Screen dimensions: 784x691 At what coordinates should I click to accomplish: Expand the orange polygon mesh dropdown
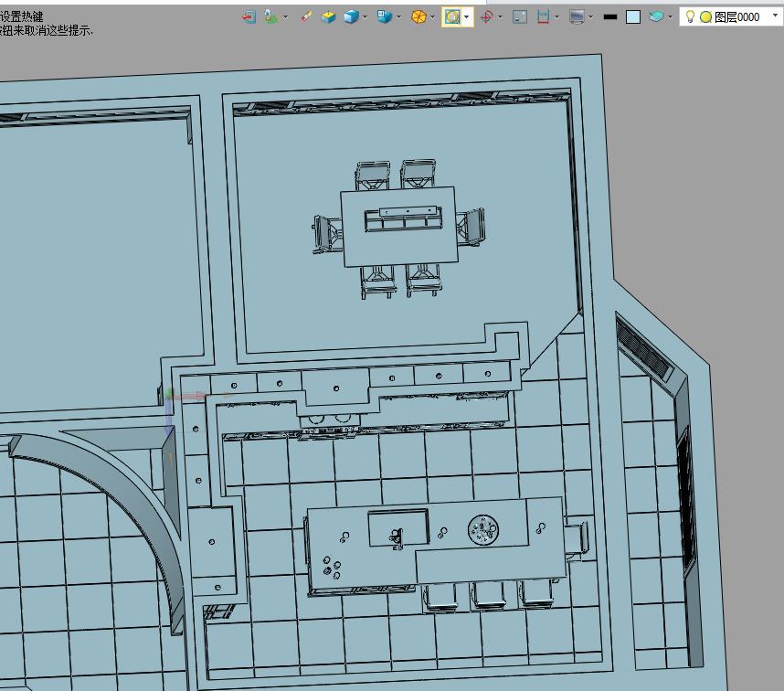(432, 17)
